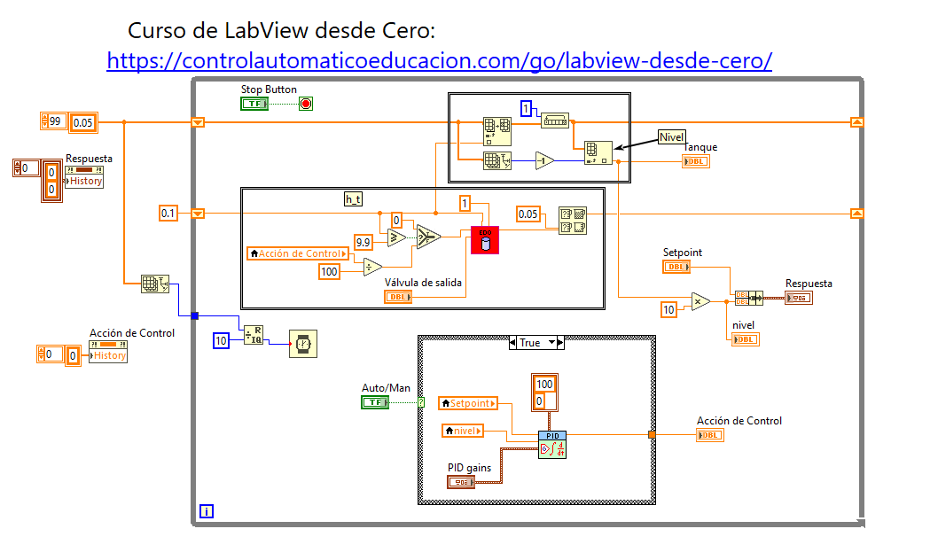938x560 pixels.
Task: Select the PID controller VI icon
Action: point(551,445)
